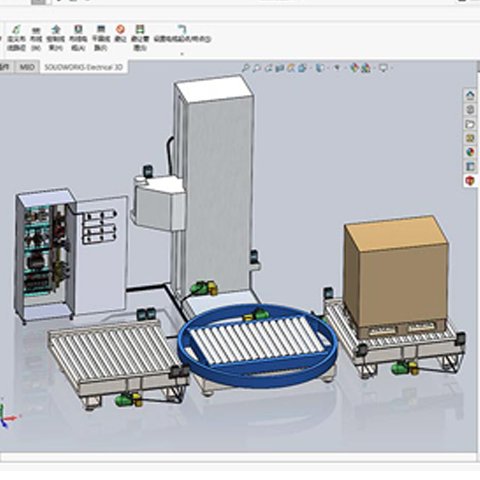Open the Custom Properties task pane
Screen dimensions: 480x480
click(470, 166)
